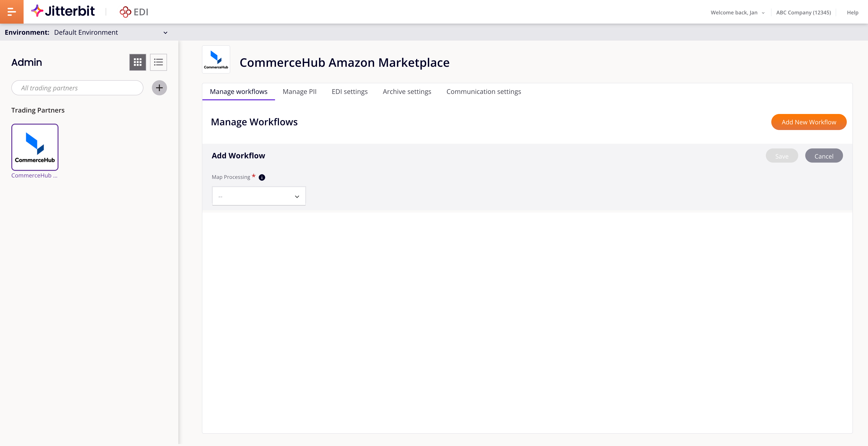
Task: Open the Communication settings tab
Action: [484, 92]
